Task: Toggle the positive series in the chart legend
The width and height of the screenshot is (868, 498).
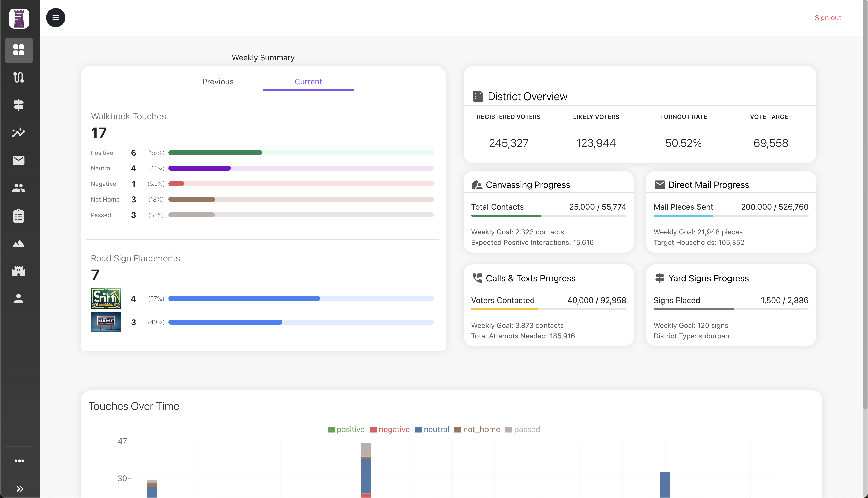Action: point(346,429)
